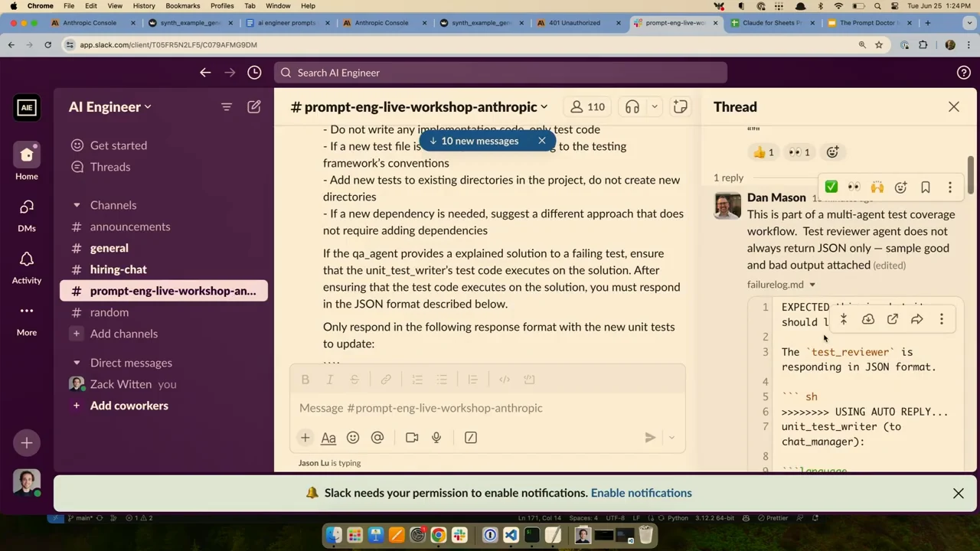Screen dimensions: 980x551
Task: Open prompt-eng-live-workshop-anthropic channel details dropdown
Action: tap(419, 107)
